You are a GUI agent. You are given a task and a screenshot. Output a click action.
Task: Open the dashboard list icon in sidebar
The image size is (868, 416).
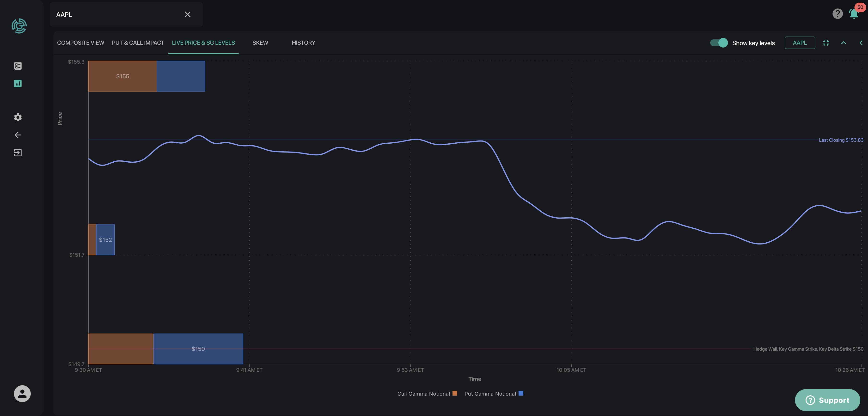pyautogui.click(x=18, y=66)
